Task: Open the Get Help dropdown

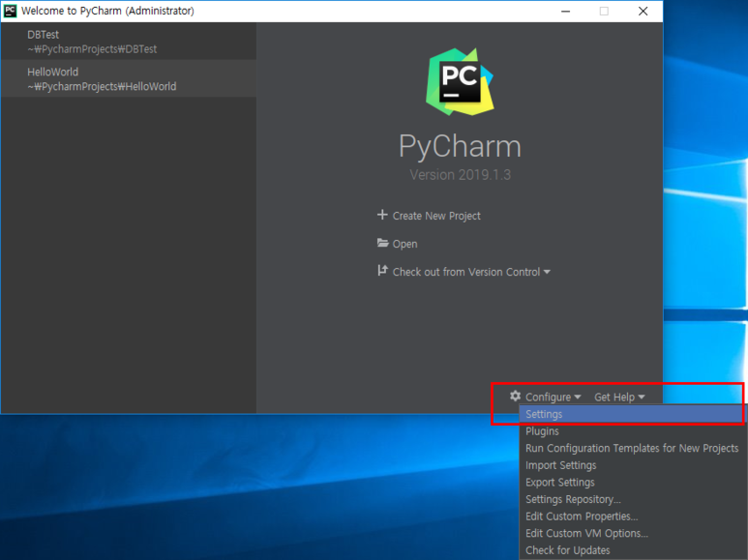Action: [619, 397]
